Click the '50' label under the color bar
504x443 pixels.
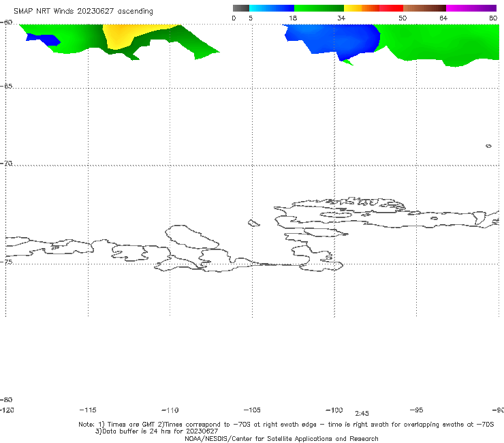tap(403, 18)
